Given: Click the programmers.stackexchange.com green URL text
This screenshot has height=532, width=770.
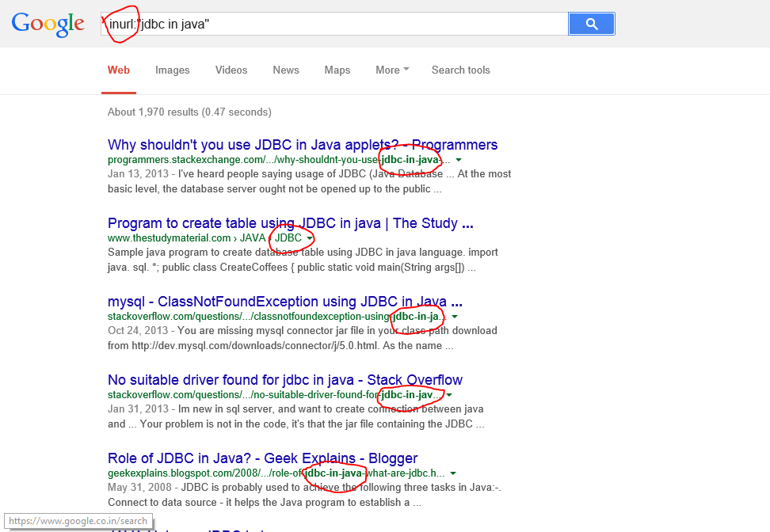Looking at the screenshot, I should point(278,160).
